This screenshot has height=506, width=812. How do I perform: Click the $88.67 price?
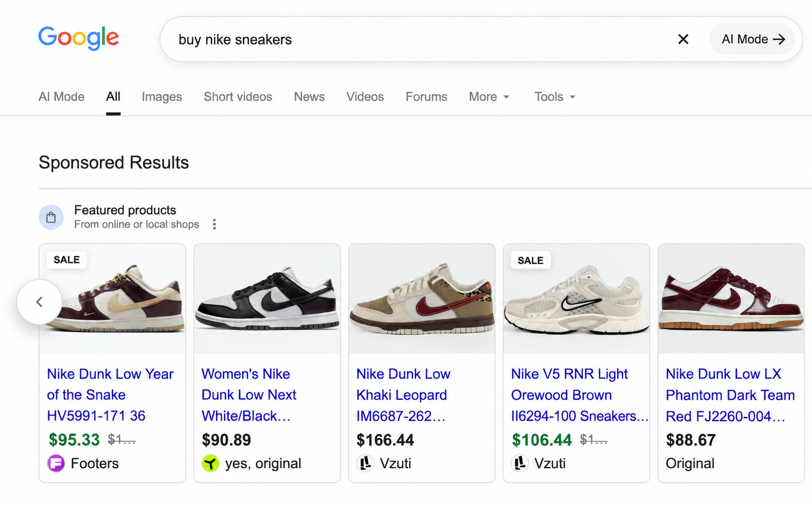(691, 440)
